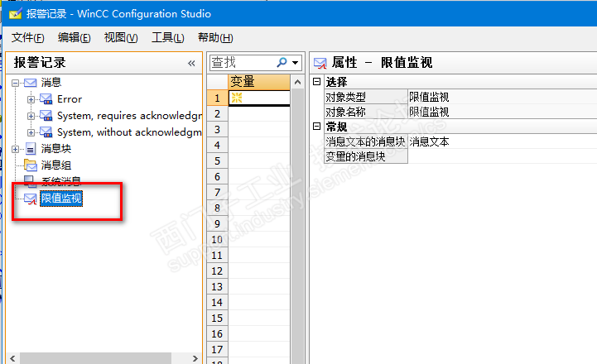The width and height of the screenshot is (597, 364).
Task: Open the 工具(L) menu
Action: pyautogui.click(x=168, y=38)
